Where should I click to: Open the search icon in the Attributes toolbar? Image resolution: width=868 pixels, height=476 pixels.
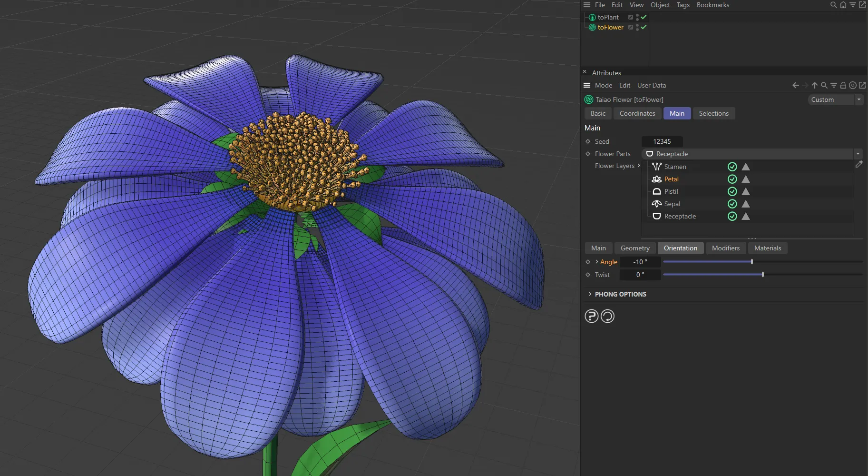[823, 85]
